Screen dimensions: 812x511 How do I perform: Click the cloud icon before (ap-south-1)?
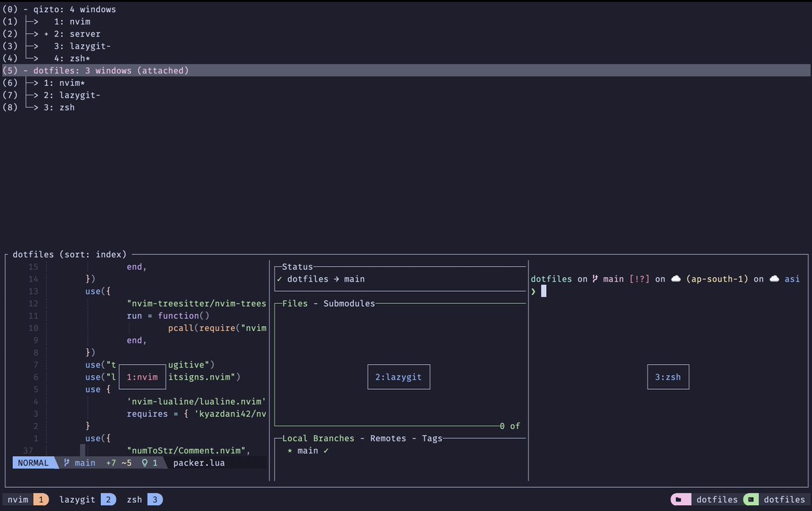coord(675,279)
